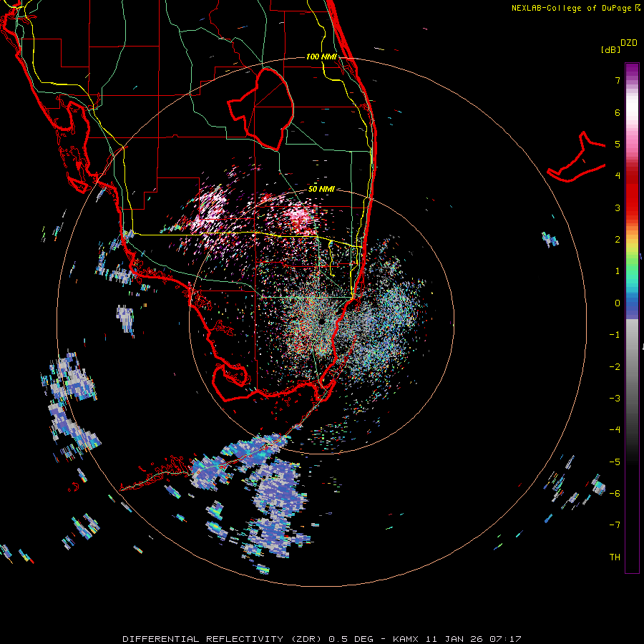Screen dimensions: 644x644
Task: Click the NEXLAB-College of DuPage label
Action: (x=571, y=8)
